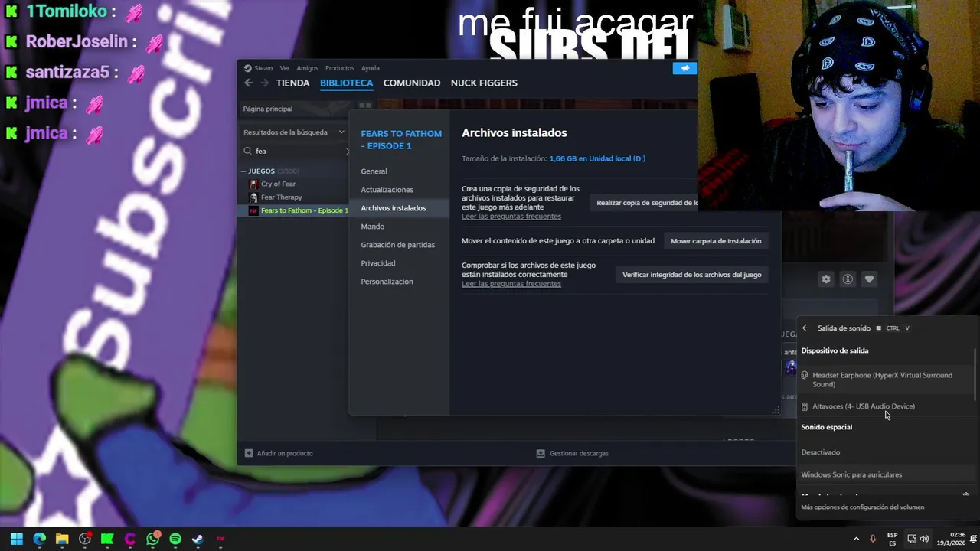Open the NUCK FIGGERS profile tab

pyautogui.click(x=484, y=83)
